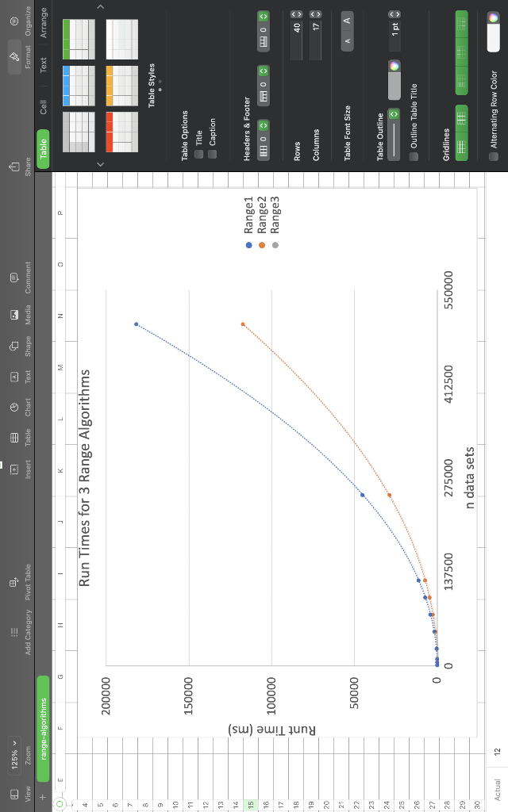The height and width of the screenshot is (812, 508).
Task: Check the Alternating Row Color checkbox
Action: pyautogui.click(x=494, y=156)
